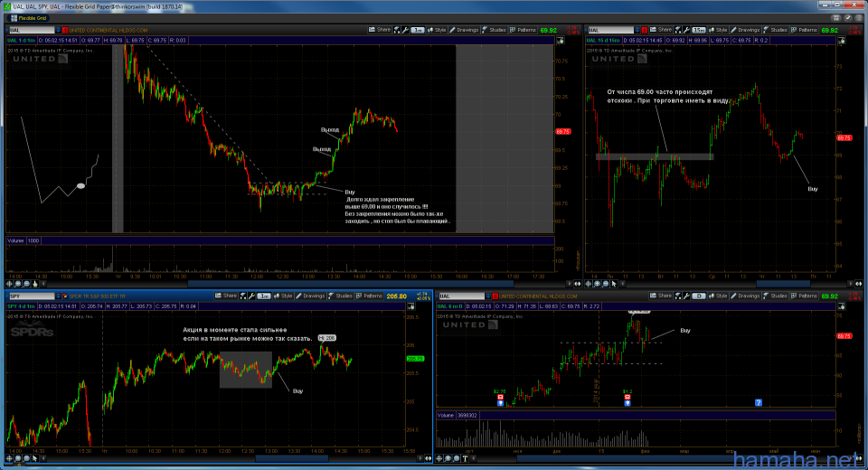Image resolution: width=868 pixels, height=470 pixels.
Task: Click 1m timeframe button in top-left chart
Action: (x=418, y=30)
